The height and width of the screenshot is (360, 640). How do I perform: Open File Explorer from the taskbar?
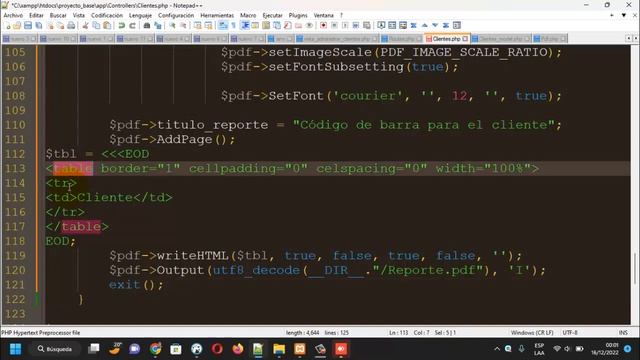click(x=279, y=349)
